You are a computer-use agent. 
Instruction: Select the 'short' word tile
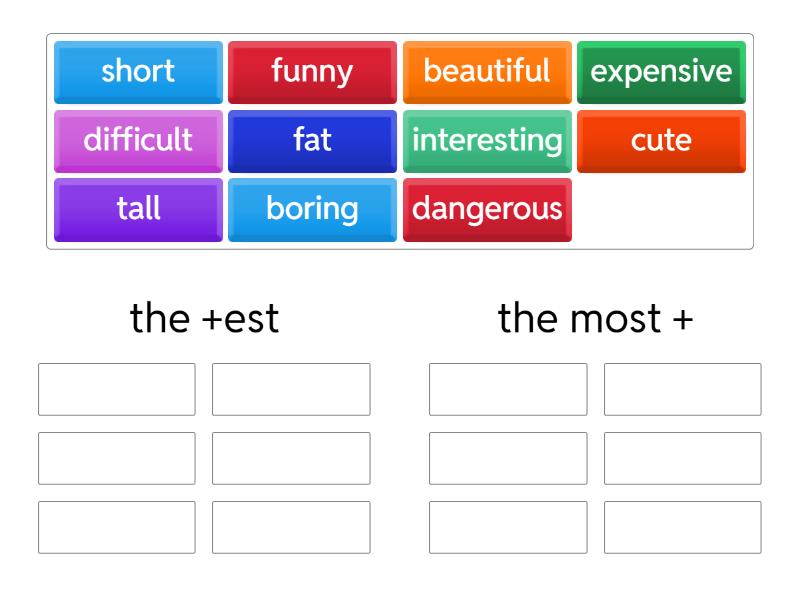point(138,72)
